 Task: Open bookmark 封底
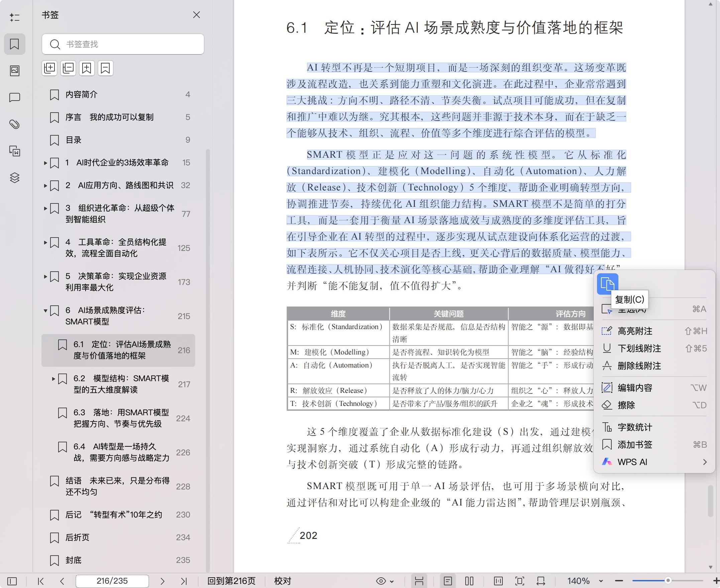pos(118,560)
